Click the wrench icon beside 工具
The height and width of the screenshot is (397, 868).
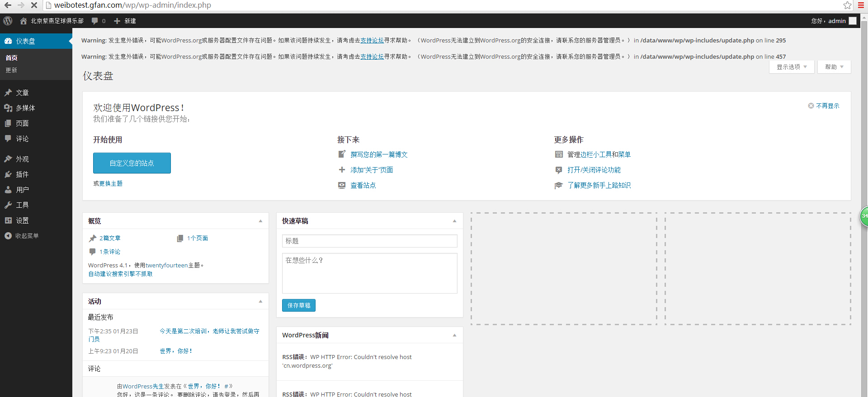pos(8,205)
